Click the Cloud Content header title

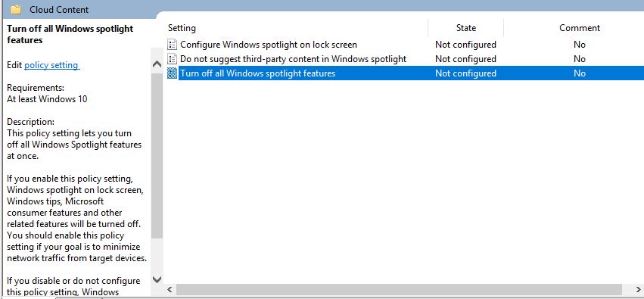(x=59, y=9)
